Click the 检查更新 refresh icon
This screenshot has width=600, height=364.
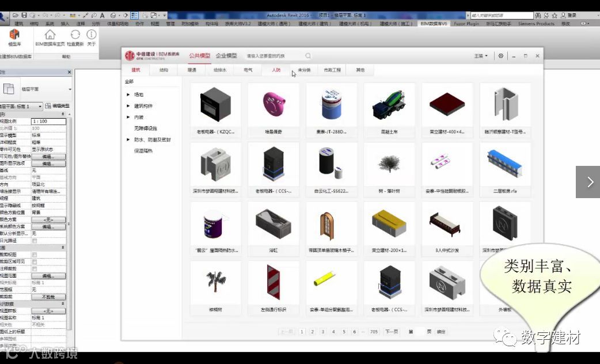pos(75,35)
